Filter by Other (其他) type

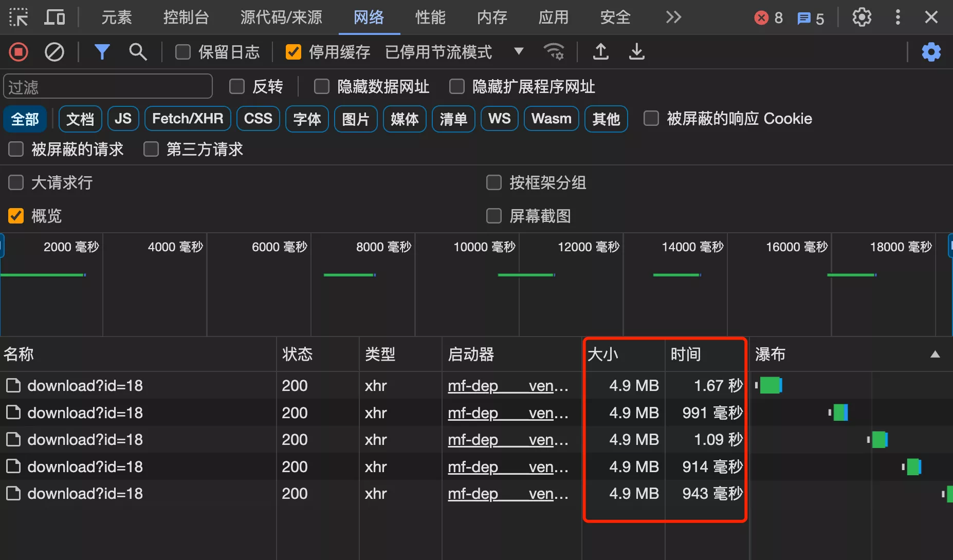point(606,119)
